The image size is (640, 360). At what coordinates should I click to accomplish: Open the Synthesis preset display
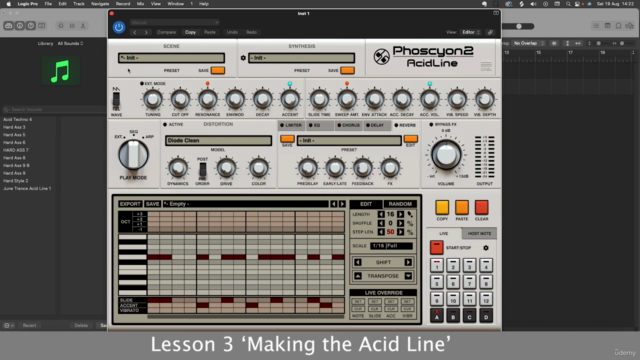[302, 58]
